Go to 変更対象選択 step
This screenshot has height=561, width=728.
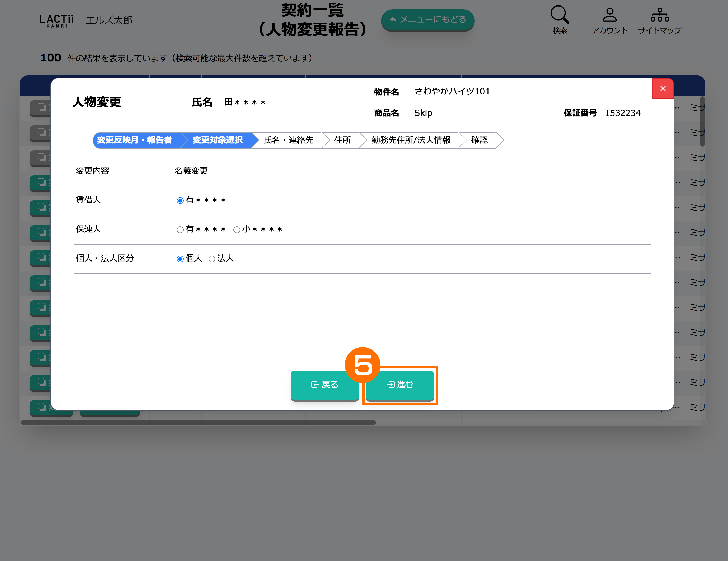(x=218, y=140)
